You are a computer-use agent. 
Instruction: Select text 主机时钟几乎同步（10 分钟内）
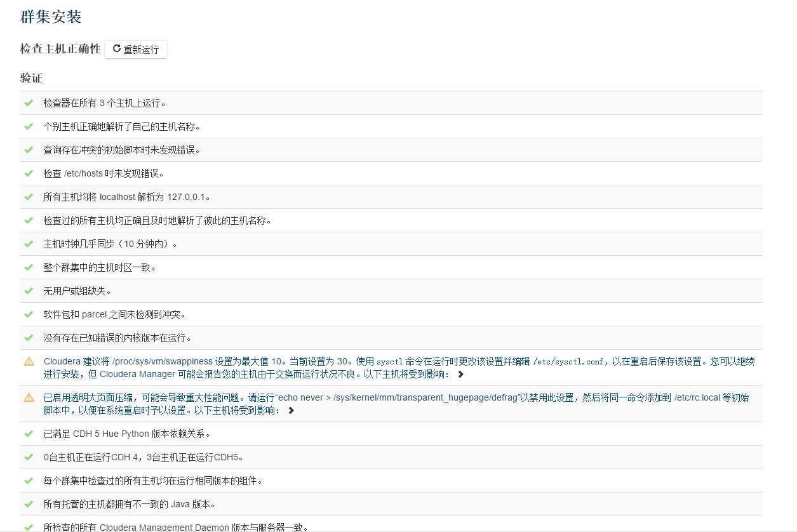tap(111, 244)
